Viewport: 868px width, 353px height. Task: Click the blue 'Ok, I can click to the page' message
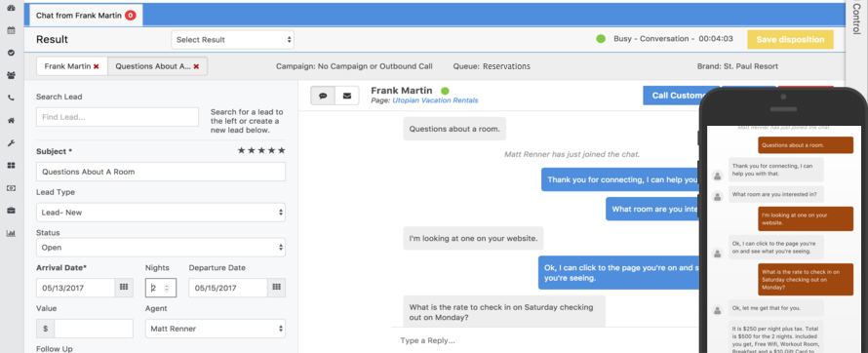pyautogui.click(x=619, y=273)
